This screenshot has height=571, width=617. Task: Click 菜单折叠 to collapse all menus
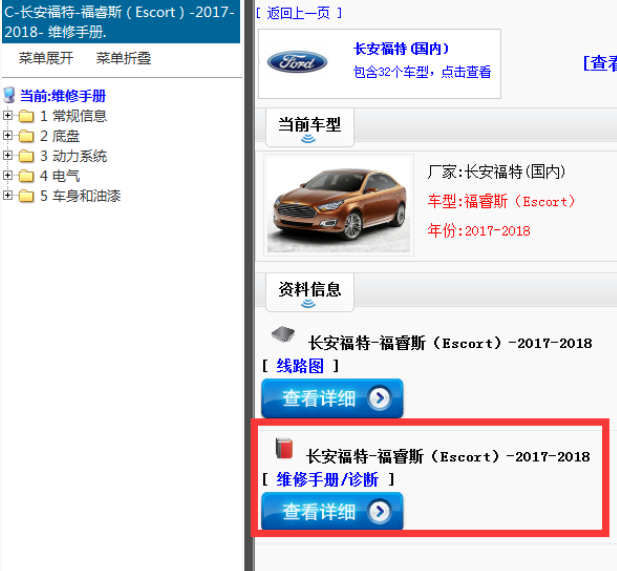[124, 58]
